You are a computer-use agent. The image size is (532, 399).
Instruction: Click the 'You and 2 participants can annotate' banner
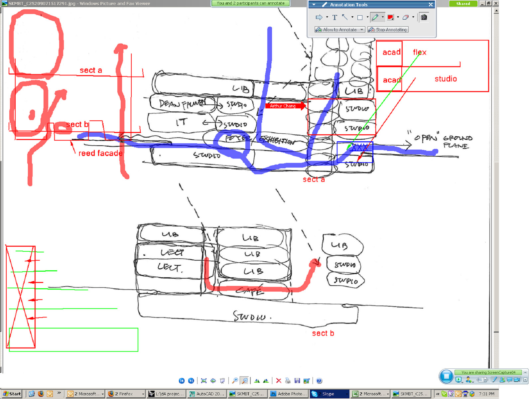tap(251, 3)
